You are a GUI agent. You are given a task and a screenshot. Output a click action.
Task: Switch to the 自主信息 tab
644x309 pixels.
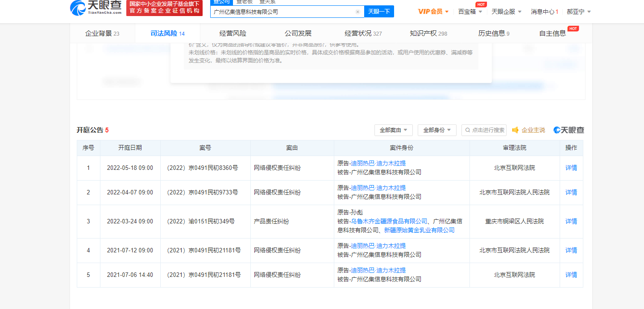(x=553, y=33)
